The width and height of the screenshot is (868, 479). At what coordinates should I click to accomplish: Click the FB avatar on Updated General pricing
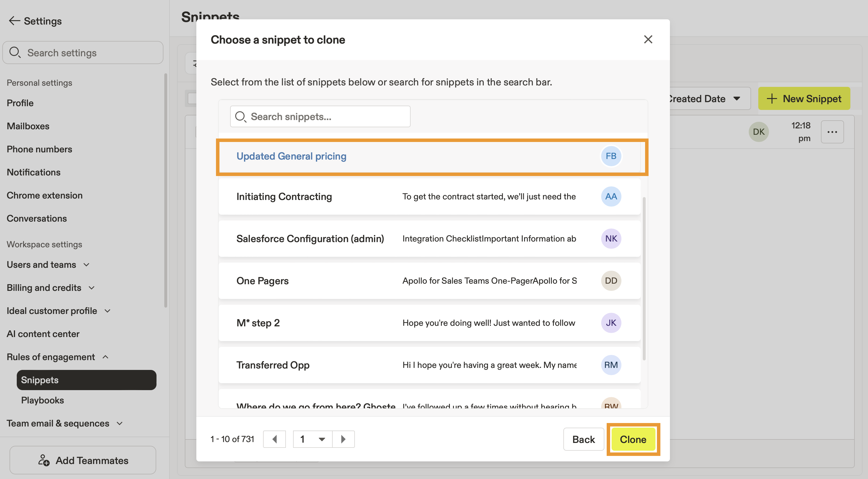point(610,156)
